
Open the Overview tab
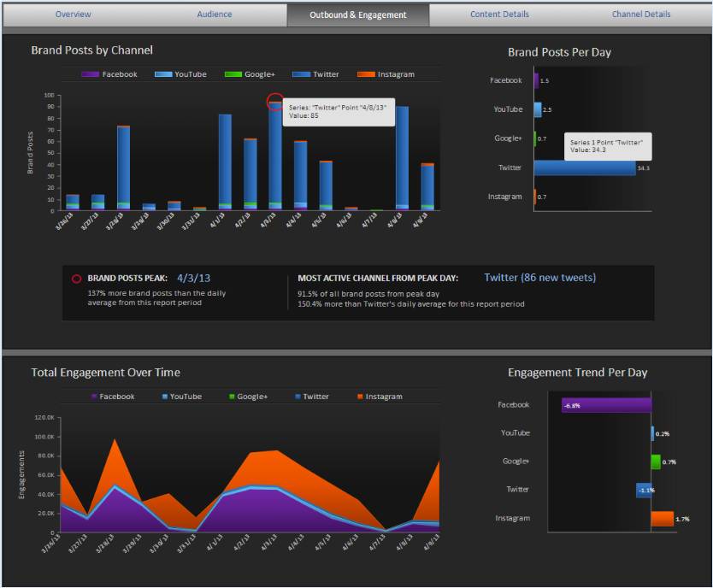tap(74, 15)
